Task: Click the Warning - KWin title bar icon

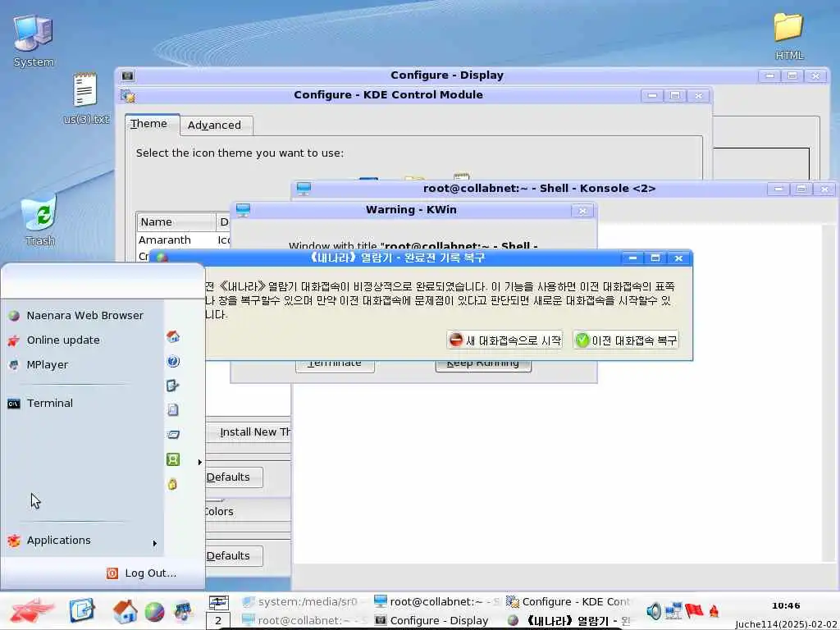Action: (x=243, y=210)
